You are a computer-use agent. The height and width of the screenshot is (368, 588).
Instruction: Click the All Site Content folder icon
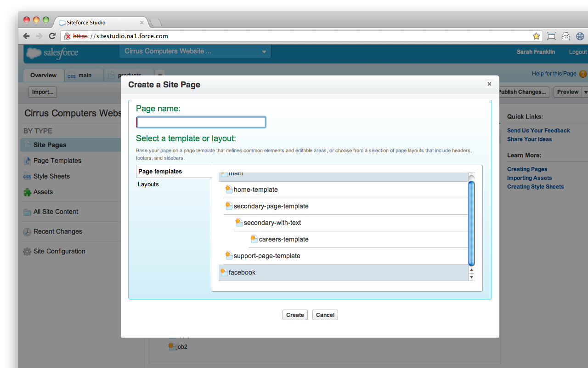tap(27, 212)
